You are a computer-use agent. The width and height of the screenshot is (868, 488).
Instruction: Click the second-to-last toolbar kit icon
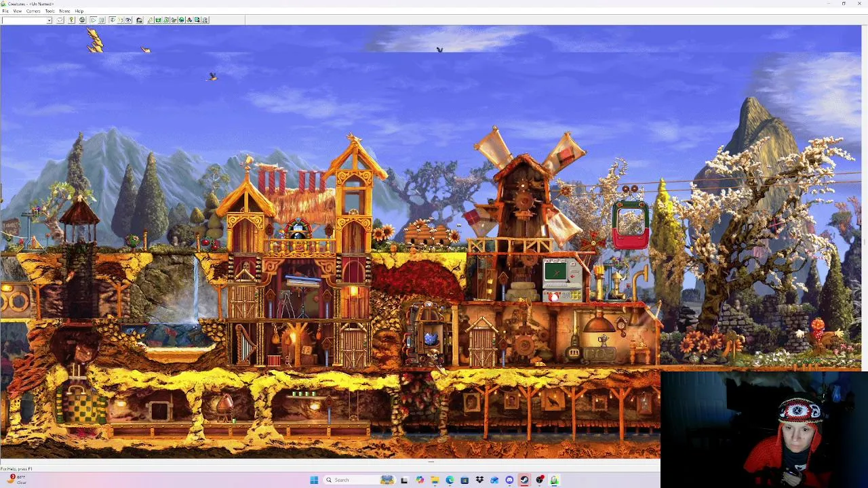click(x=197, y=20)
